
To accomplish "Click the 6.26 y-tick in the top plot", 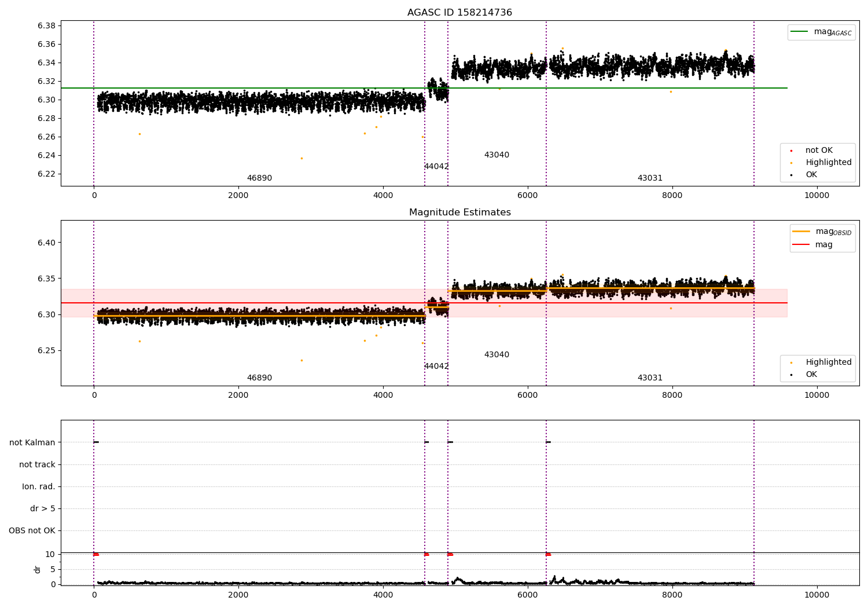I will [x=46, y=137].
